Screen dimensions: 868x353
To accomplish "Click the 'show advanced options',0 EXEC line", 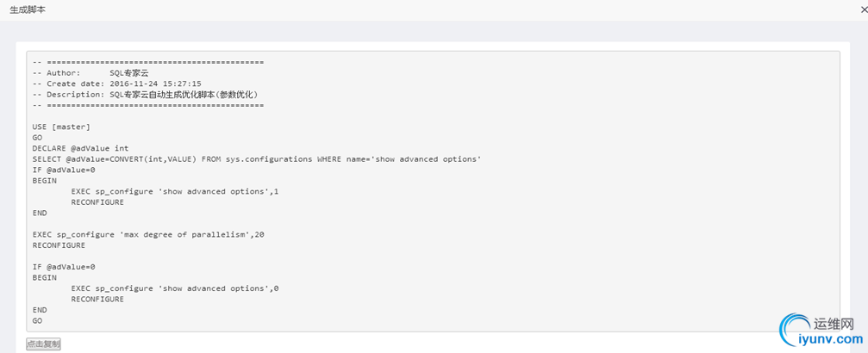I will [x=175, y=288].
